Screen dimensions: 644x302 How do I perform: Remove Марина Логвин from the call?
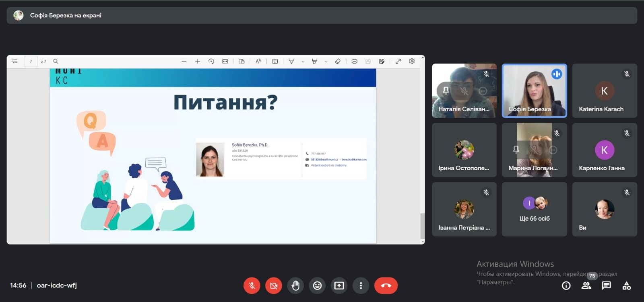tap(553, 150)
